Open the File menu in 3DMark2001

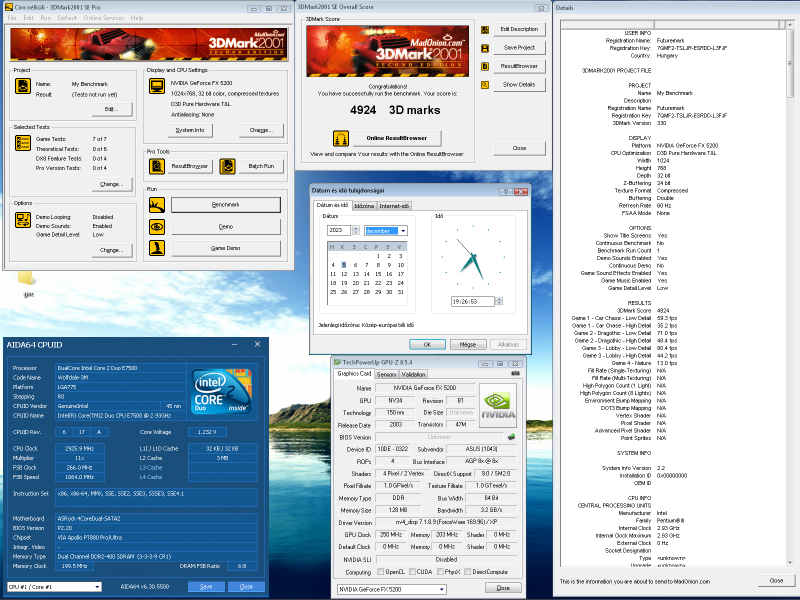(12, 18)
